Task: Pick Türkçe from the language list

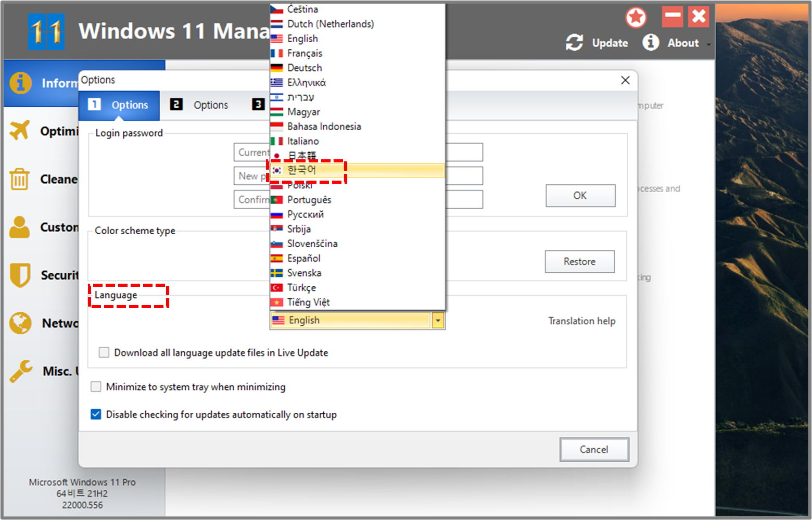Action: (x=357, y=287)
